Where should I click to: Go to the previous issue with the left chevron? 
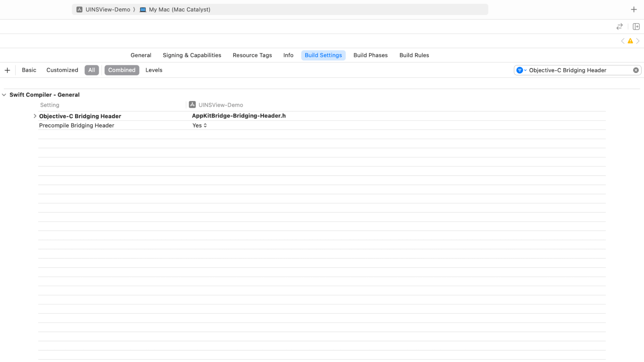click(623, 41)
